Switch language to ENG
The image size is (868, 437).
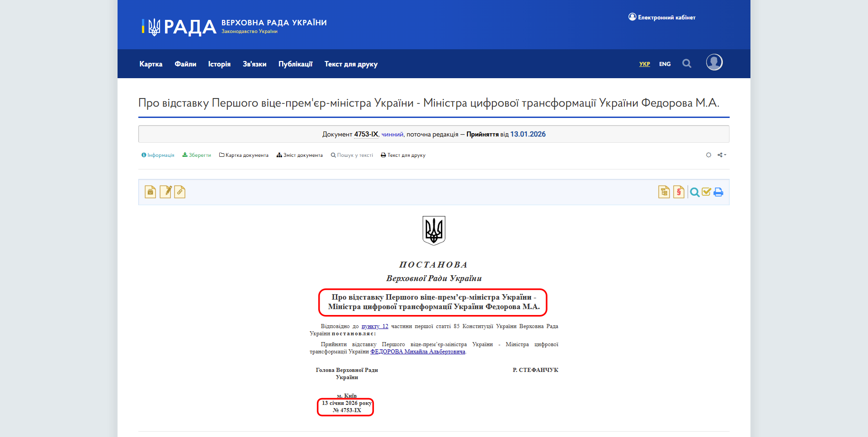click(x=665, y=64)
